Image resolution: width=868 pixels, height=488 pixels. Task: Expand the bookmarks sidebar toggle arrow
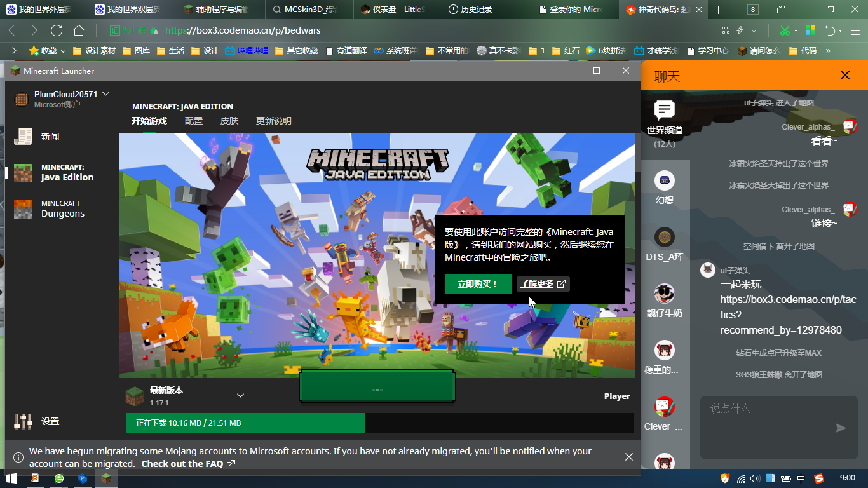coord(14,51)
